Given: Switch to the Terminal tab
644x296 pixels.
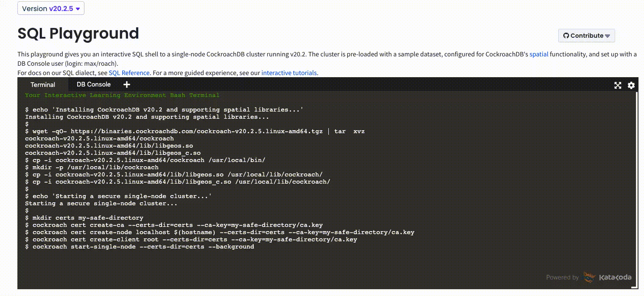Looking at the screenshot, I should pos(43,84).
